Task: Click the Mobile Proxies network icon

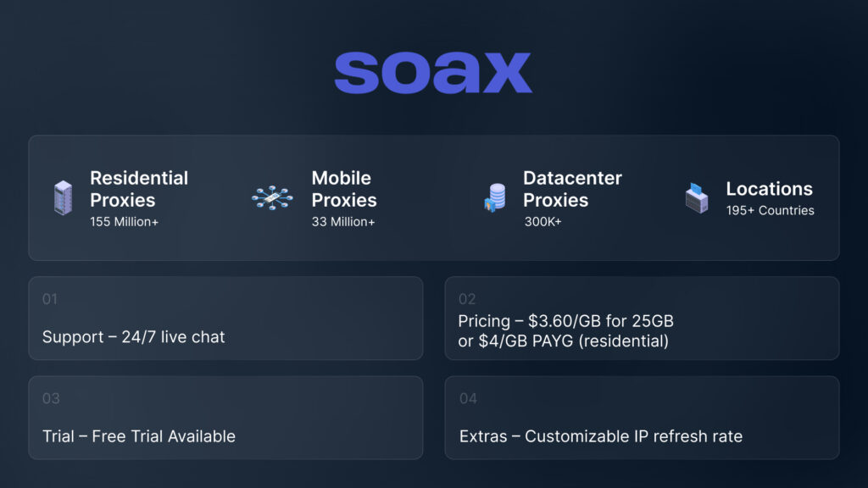Action: [272, 198]
